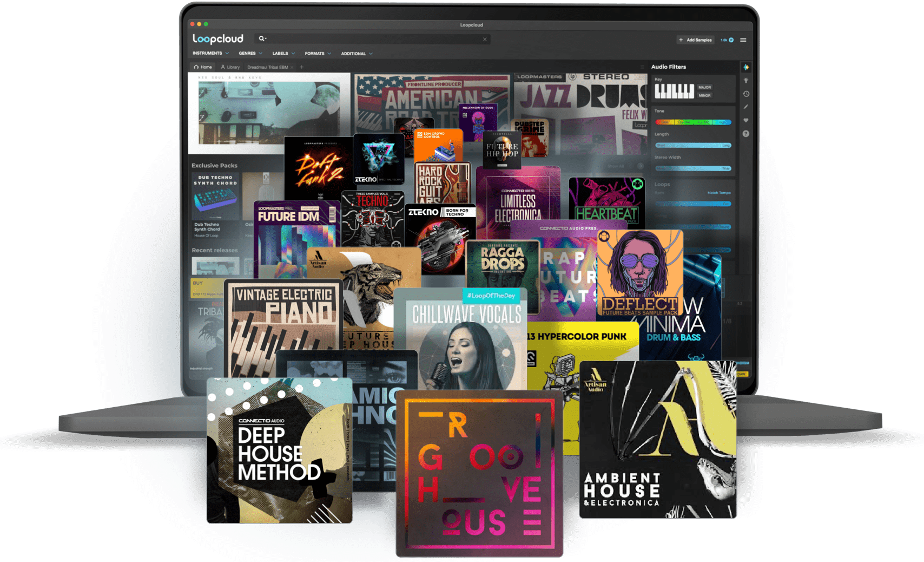Open favorites with the heart icon
This screenshot has height=562, width=924.
(x=746, y=120)
